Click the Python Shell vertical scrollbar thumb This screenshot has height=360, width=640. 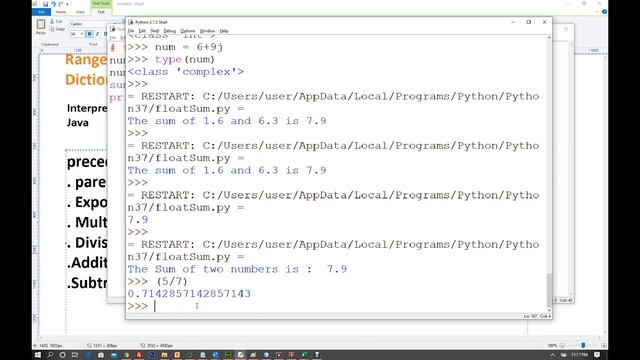[x=549, y=290]
